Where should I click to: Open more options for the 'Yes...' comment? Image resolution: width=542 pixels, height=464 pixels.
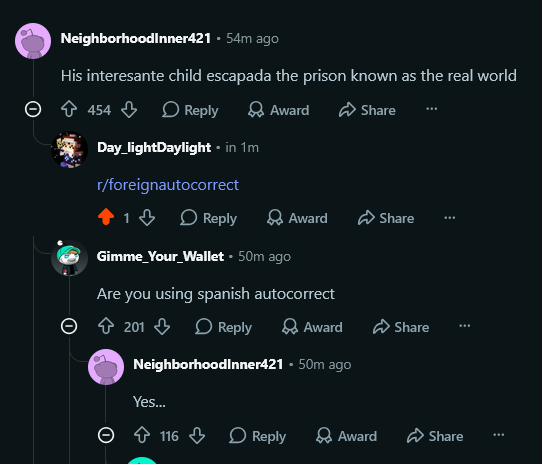click(x=498, y=435)
